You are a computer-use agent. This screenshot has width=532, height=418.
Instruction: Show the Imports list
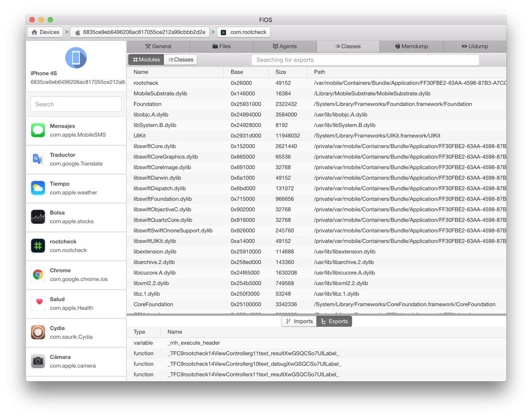[299, 321]
